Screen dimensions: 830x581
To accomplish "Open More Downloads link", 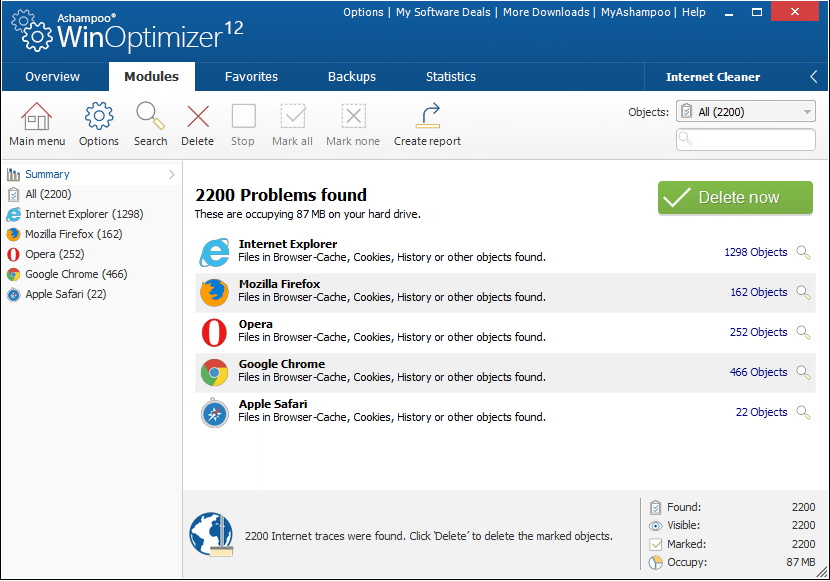I will (546, 12).
